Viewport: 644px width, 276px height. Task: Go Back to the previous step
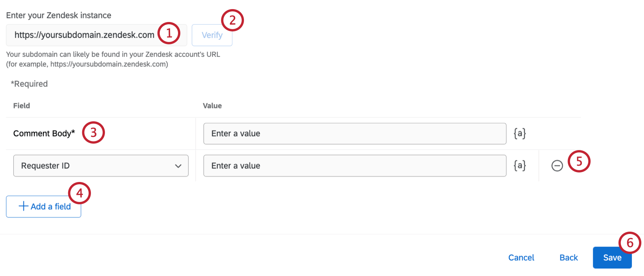tap(569, 258)
